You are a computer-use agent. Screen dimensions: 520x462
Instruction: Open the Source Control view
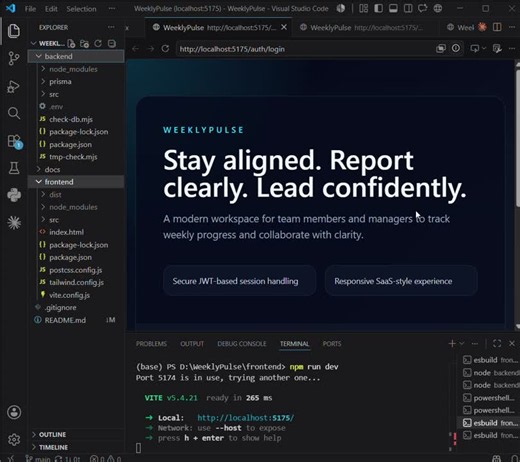click(14, 58)
